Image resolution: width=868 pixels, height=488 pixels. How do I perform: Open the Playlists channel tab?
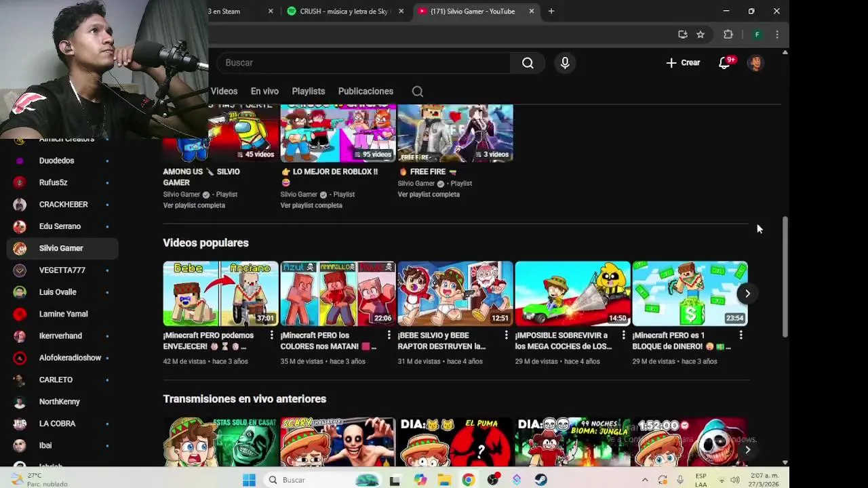pos(309,91)
